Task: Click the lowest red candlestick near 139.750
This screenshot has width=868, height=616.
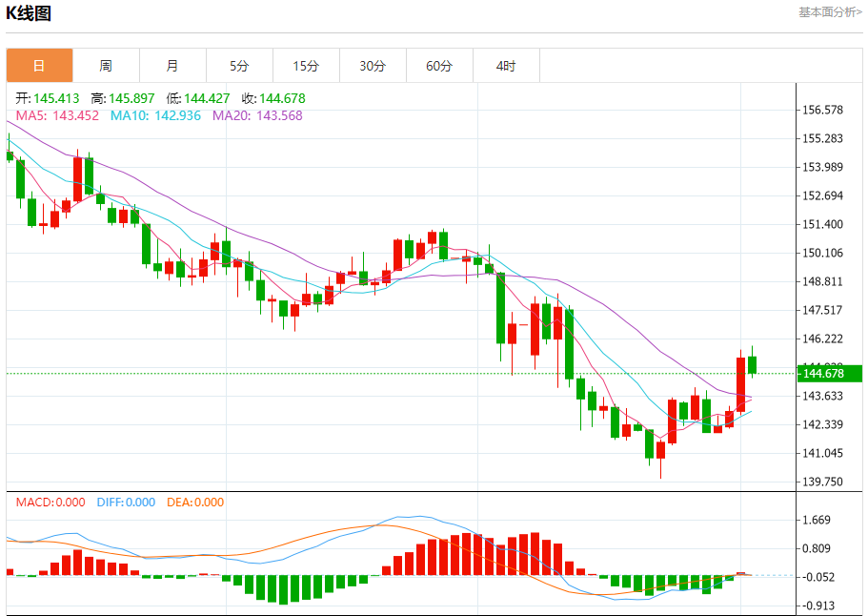Action: pos(660,450)
